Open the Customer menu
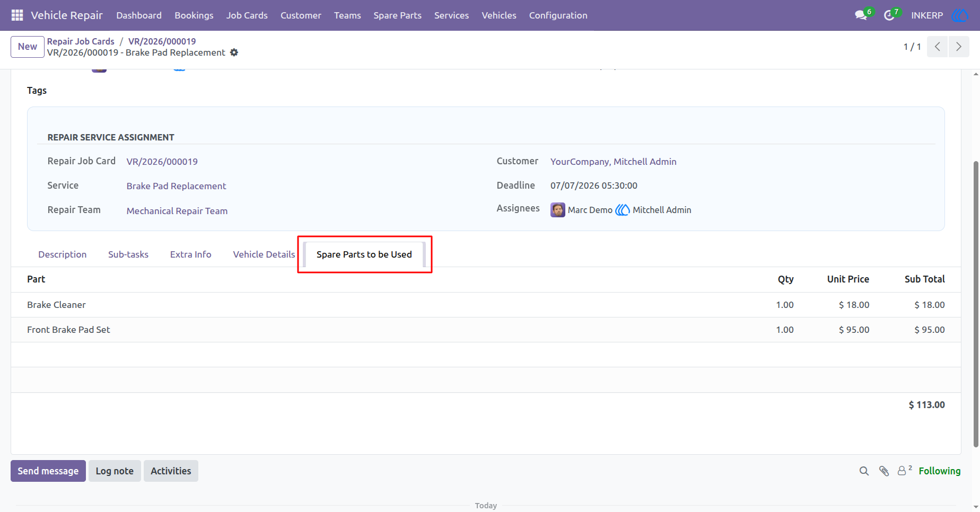The width and height of the screenshot is (980, 512). tap(301, 15)
